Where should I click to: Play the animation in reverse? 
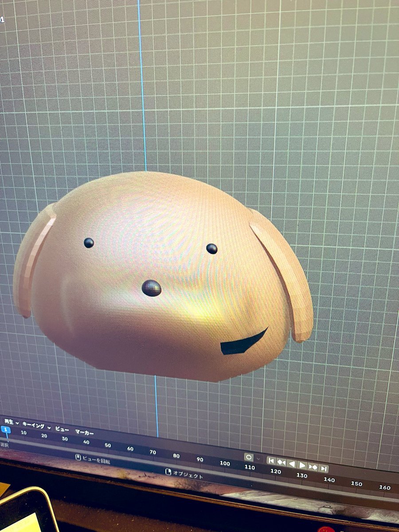[292, 464]
